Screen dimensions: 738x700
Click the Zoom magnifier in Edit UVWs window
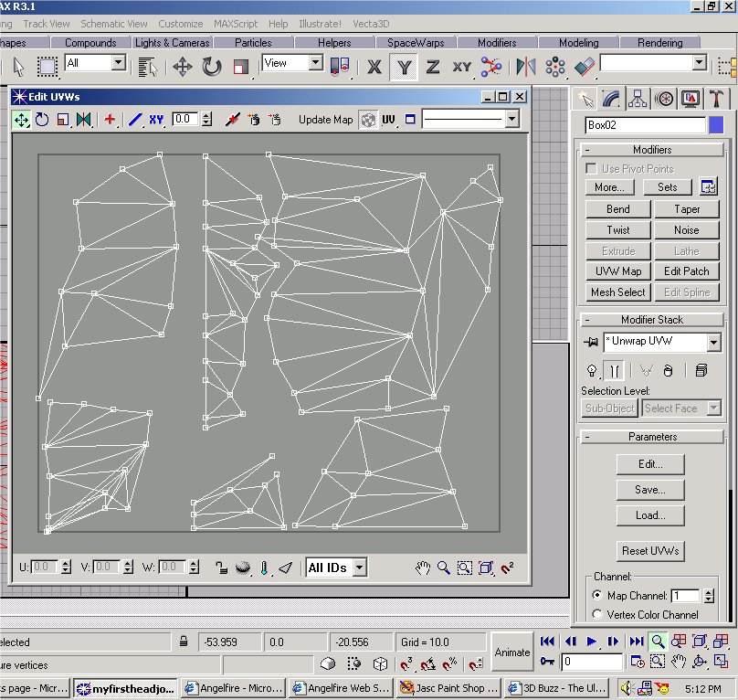(443, 567)
